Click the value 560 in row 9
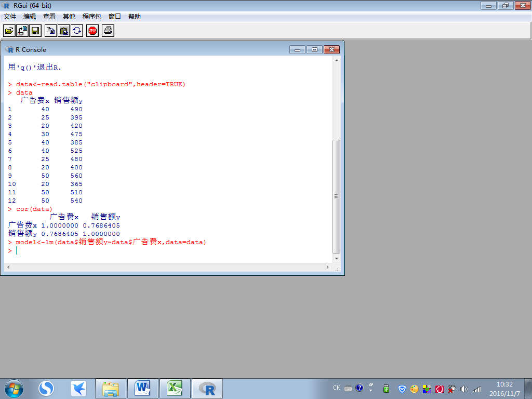Screen dimensions: 532x399 [x=76, y=176]
